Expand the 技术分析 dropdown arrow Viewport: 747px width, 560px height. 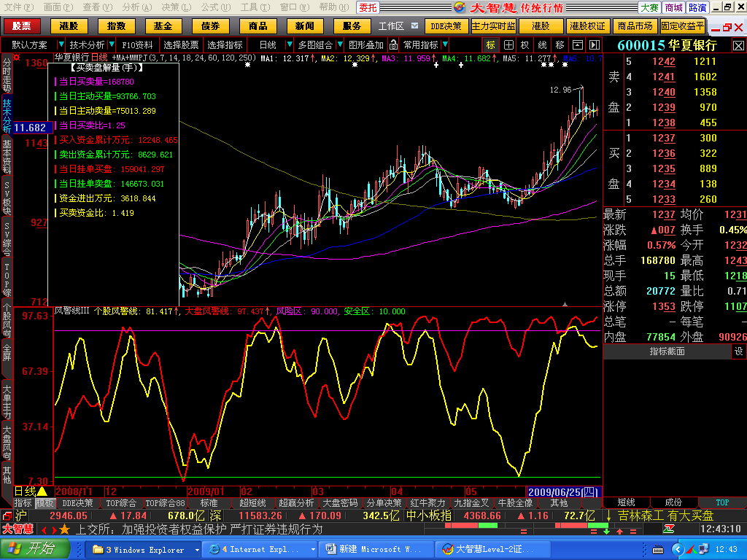tap(112, 44)
